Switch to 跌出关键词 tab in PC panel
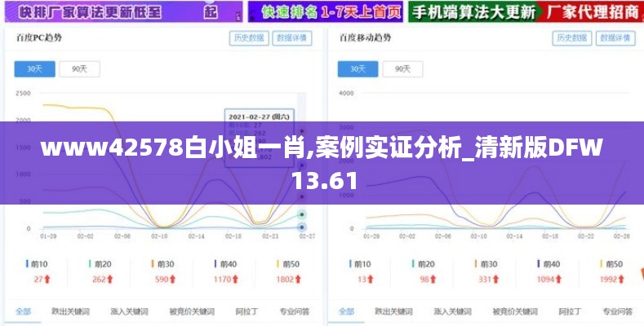The image size is (644, 326). click(71, 311)
